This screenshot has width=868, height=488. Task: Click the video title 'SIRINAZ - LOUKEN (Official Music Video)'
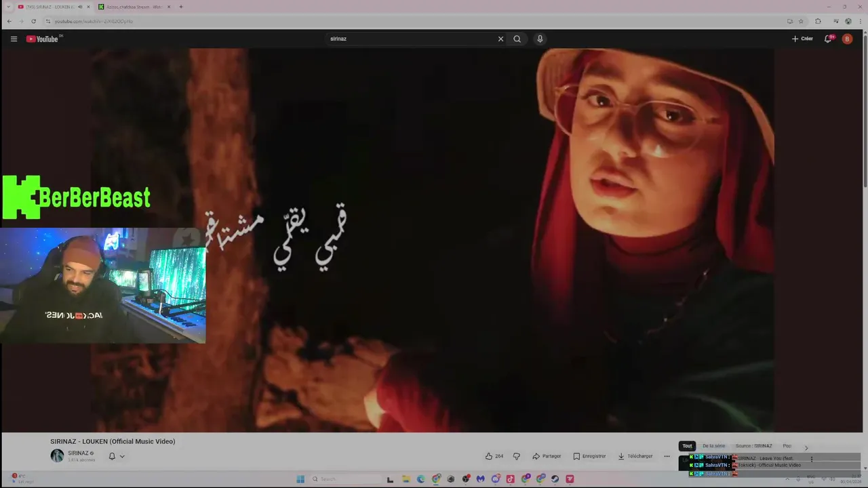click(113, 441)
